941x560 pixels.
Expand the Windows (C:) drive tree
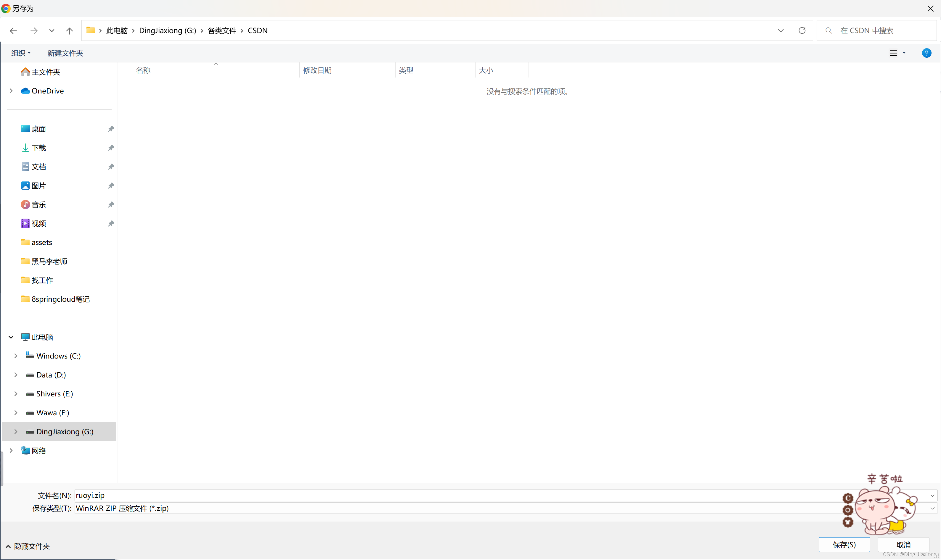[16, 356]
